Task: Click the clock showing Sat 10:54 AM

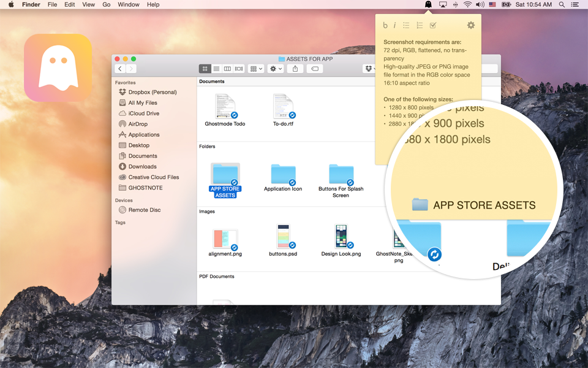Action: 533,4
